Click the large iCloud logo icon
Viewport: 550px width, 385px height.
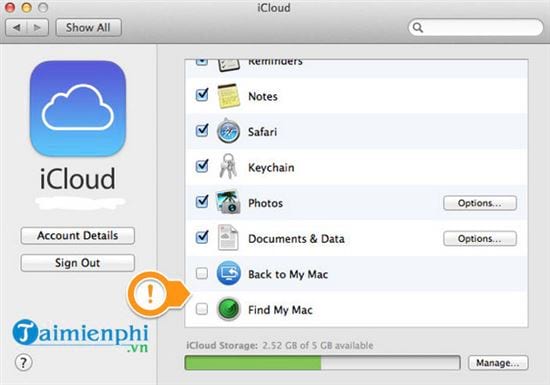[78, 109]
